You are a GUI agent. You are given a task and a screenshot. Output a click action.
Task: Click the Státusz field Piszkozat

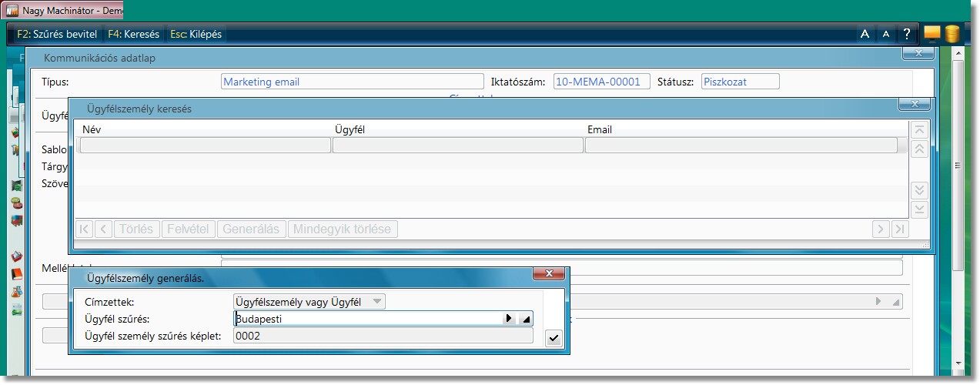pos(740,82)
